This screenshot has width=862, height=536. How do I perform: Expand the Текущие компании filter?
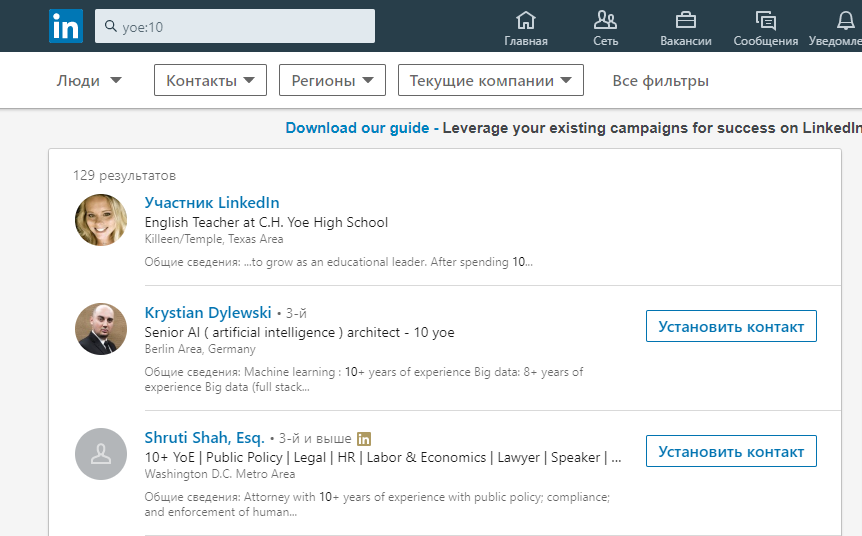point(490,81)
